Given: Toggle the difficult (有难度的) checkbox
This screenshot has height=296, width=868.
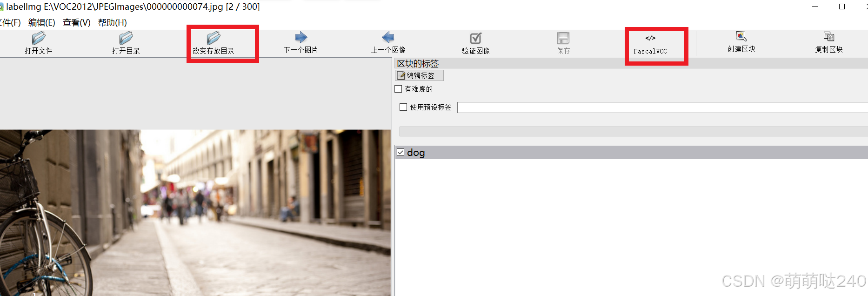Looking at the screenshot, I should pyautogui.click(x=399, y=89).
